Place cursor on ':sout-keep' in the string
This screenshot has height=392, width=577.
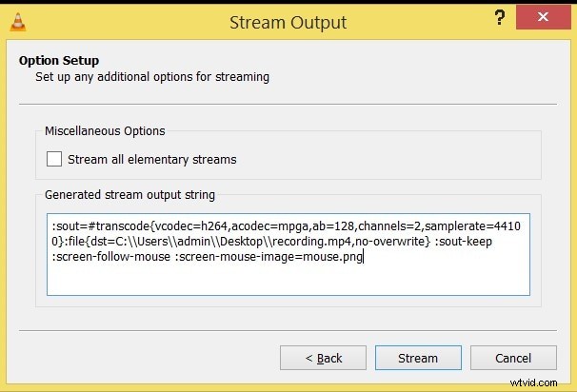click(463, 242)
